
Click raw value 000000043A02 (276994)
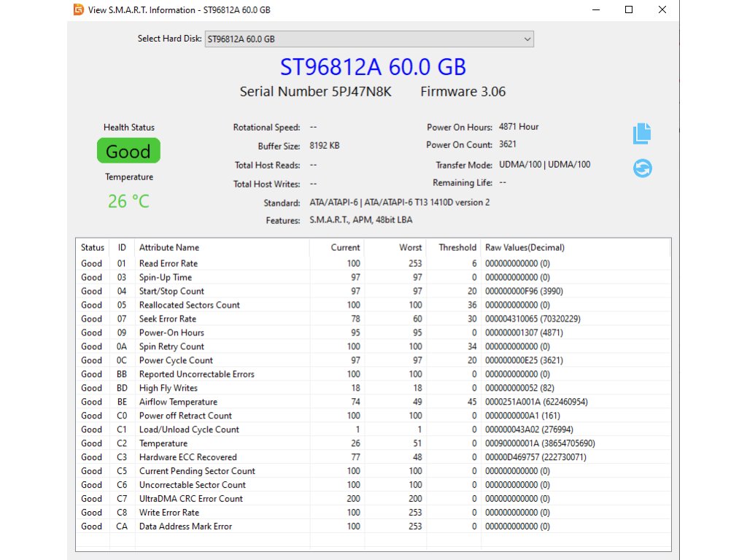pos(529,429)
